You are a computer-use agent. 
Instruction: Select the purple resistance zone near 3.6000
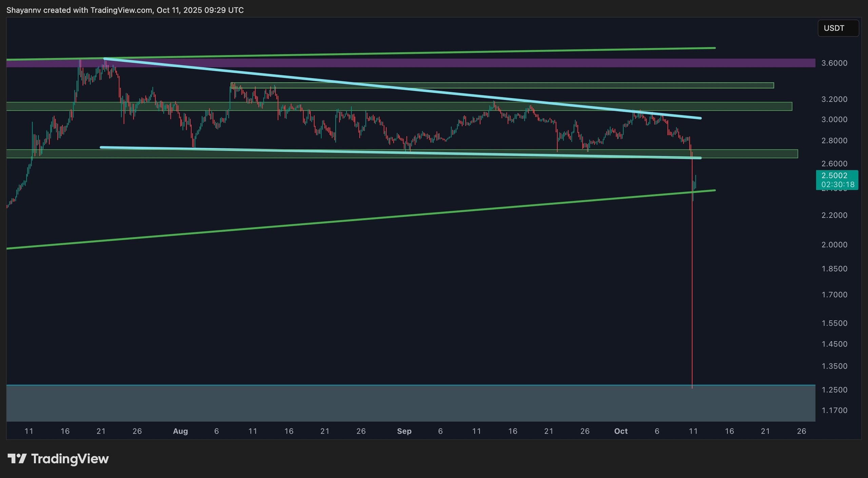point(407,63)
